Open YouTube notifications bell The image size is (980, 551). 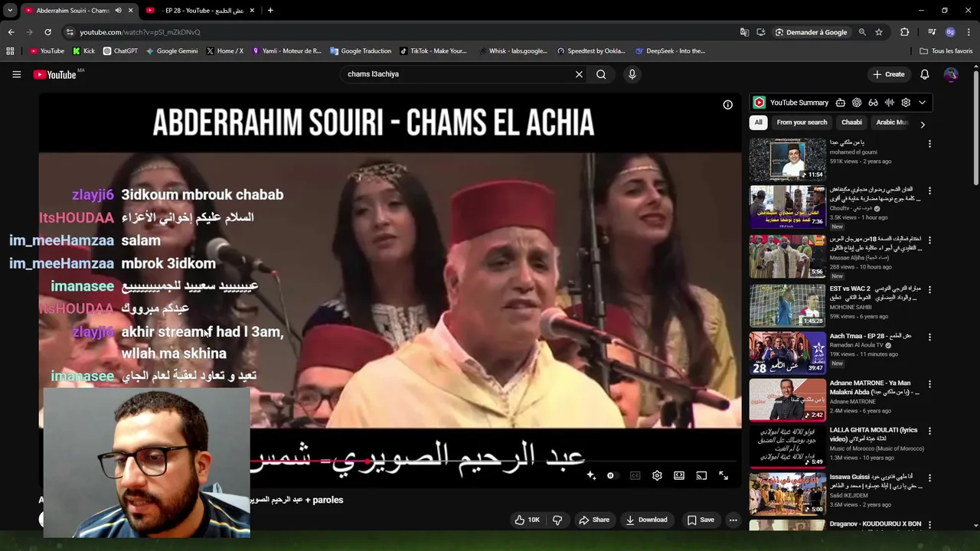(924, 74)
